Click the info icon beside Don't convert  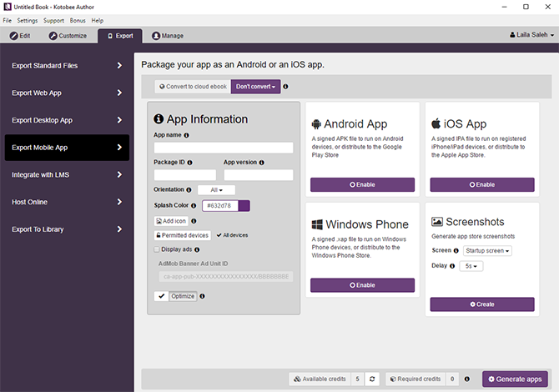coord(285,86)
